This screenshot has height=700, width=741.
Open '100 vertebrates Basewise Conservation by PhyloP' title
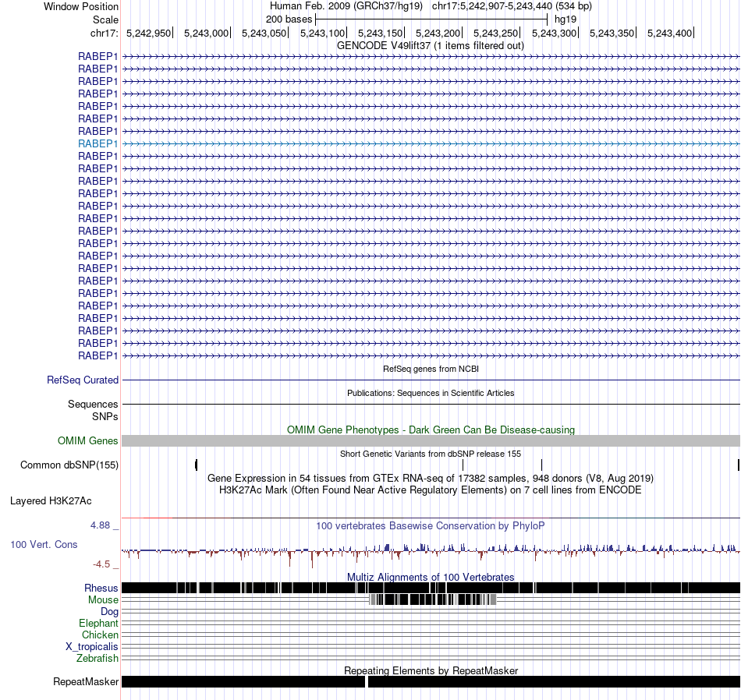(x=431, y=525)
